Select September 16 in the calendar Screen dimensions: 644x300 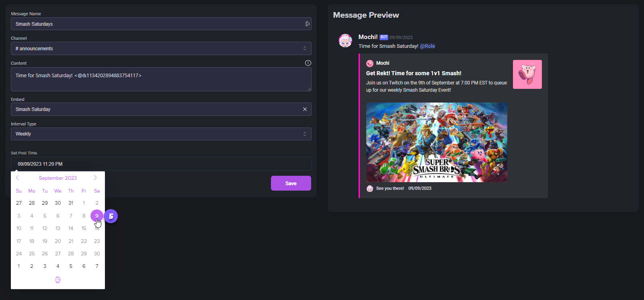coord(97,229)
